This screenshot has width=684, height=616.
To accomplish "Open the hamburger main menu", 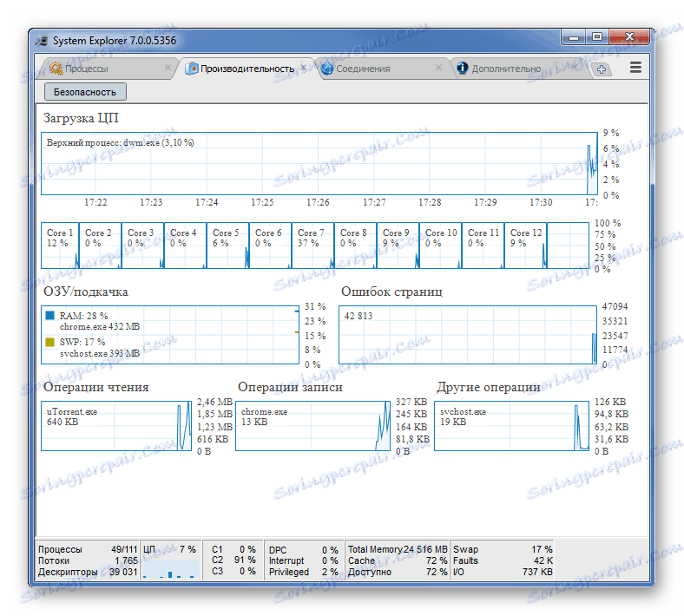I will point(635,67).
